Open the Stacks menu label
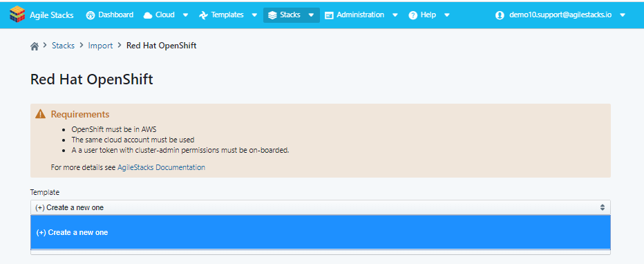This screenshot has width=644, height=264. pos(290,15)
